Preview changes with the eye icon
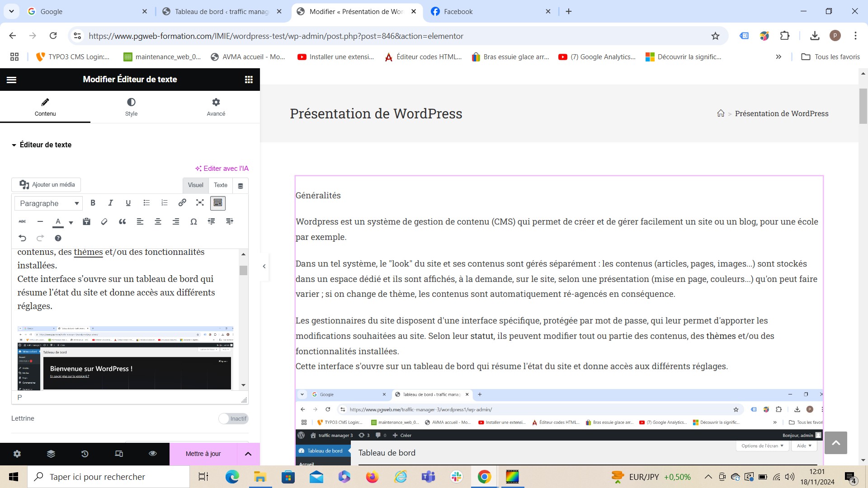The width and height of the screenshot is (868, 488). [153, 454]
